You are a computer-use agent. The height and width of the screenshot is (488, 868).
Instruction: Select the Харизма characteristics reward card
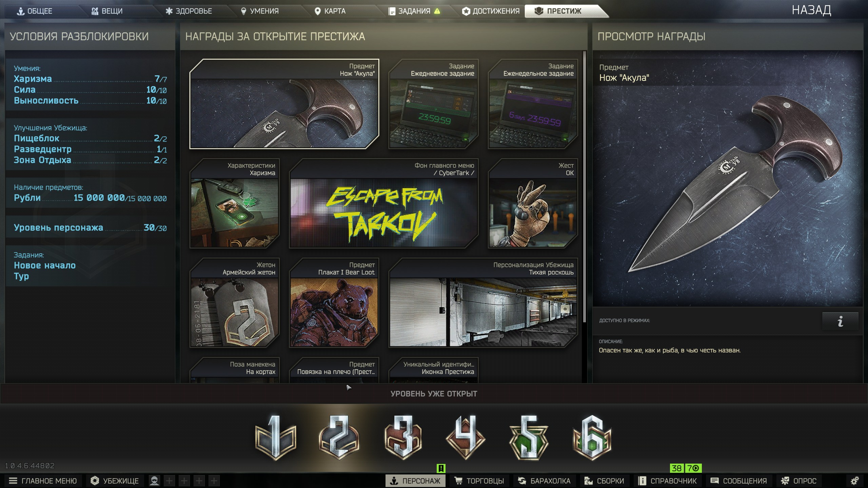[235, 203]
